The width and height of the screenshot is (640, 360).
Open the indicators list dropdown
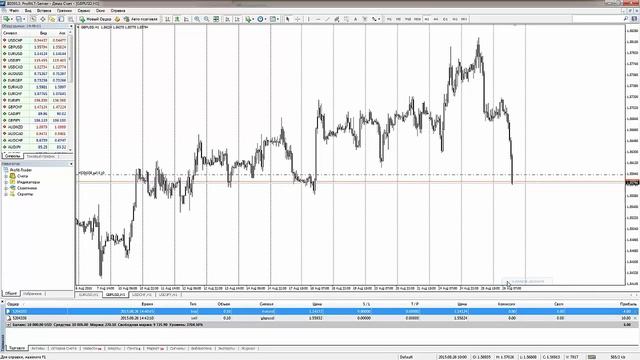click(249, 19)
